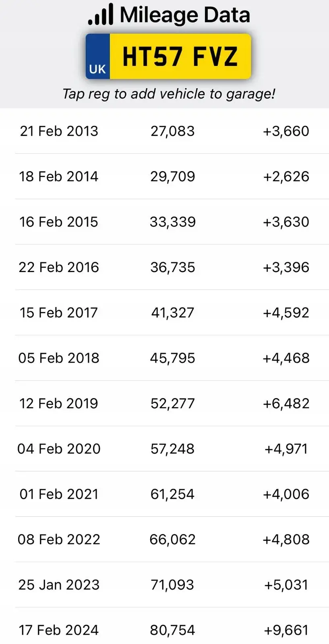The width and height of the screenshot is (329, 644).
Task: Select the +4,006 mileage increase
Action: click(286, 494)
